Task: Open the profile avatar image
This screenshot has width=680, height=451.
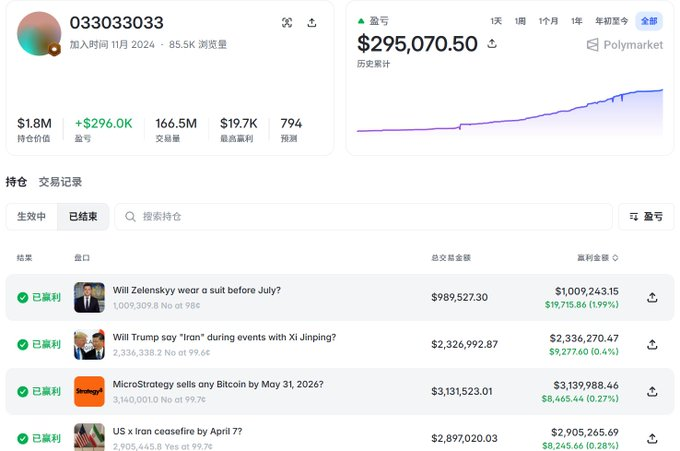Action: pos(39,34)
